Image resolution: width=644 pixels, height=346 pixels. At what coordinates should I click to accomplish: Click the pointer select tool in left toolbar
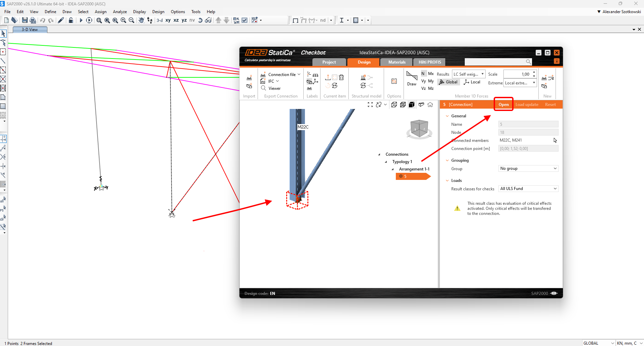pos(3,34)
